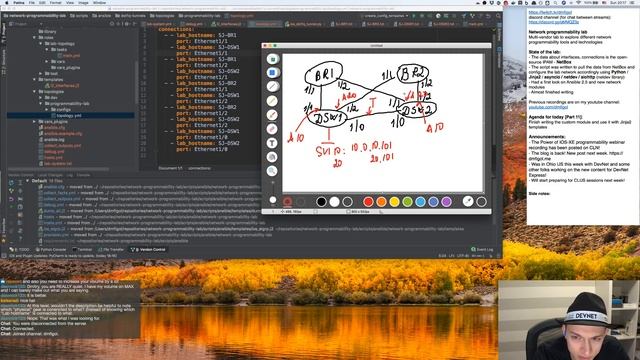Viewport: 640px width, 360px height.
Task: Click the locate-file target icon in Project panel
Action: tap(112, 24)
